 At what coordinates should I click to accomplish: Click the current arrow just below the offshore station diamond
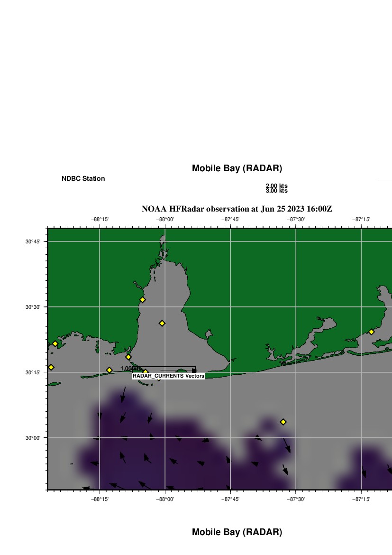[x=287, y=445]
